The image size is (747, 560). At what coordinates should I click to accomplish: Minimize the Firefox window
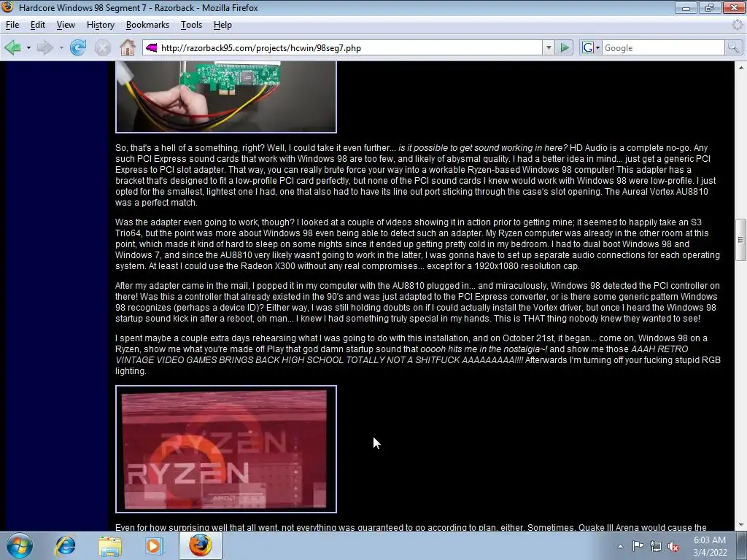point(686,7)
